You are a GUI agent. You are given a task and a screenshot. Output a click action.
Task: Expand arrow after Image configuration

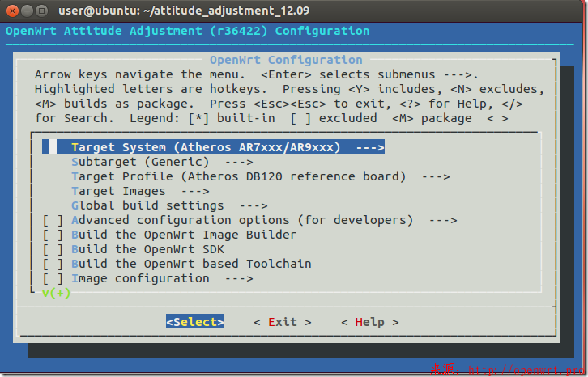[239, 279]
